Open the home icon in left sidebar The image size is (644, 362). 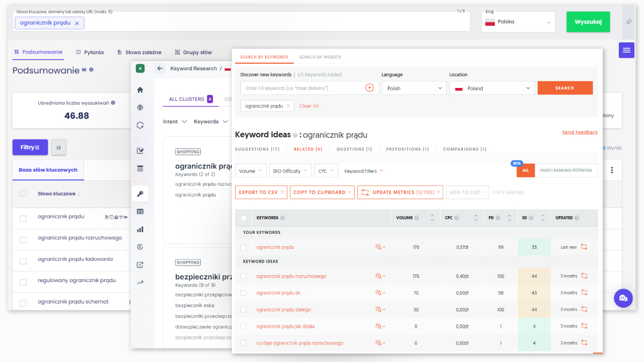point(140,90)
